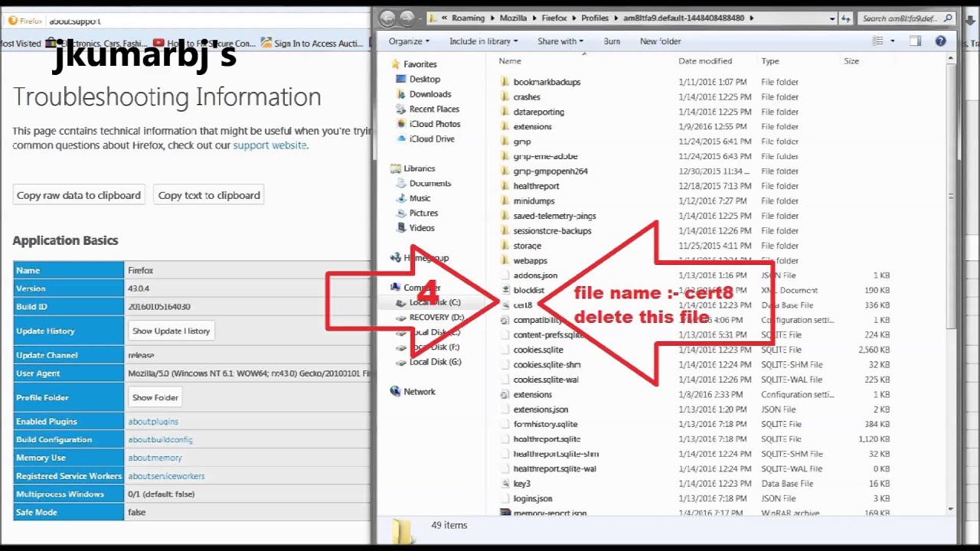Select the datareporting folder icon
The image size is (980, 551).
(505, 112)
